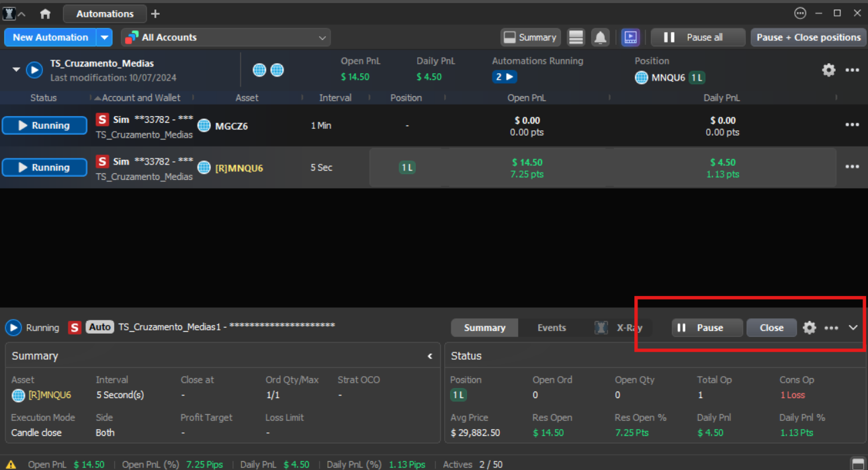Collapse the TS_Cruzamento_Medias group arrow
Screen dimensions: 868x470
click(16, 70)
